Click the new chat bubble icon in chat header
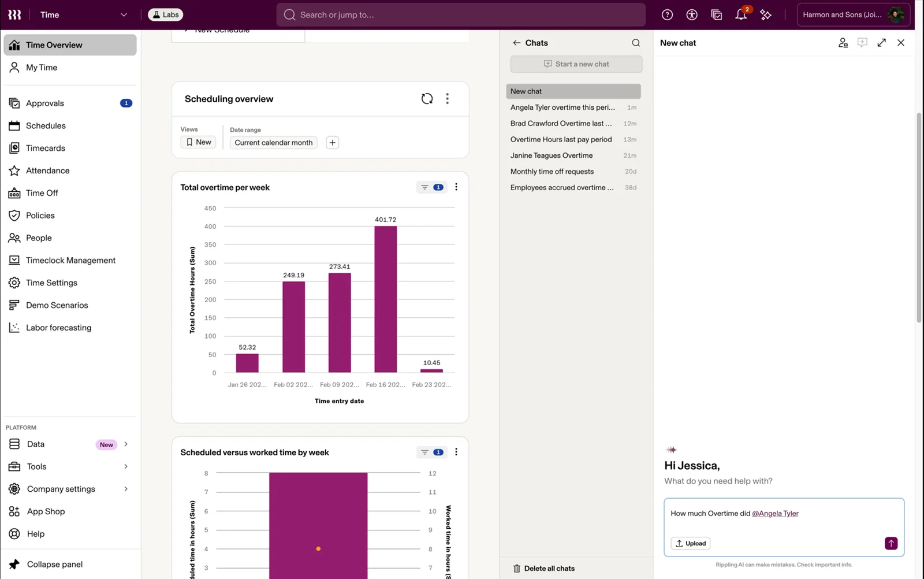Image resolution: width=924 pixels, height=579 pixels. click(862, 43)
